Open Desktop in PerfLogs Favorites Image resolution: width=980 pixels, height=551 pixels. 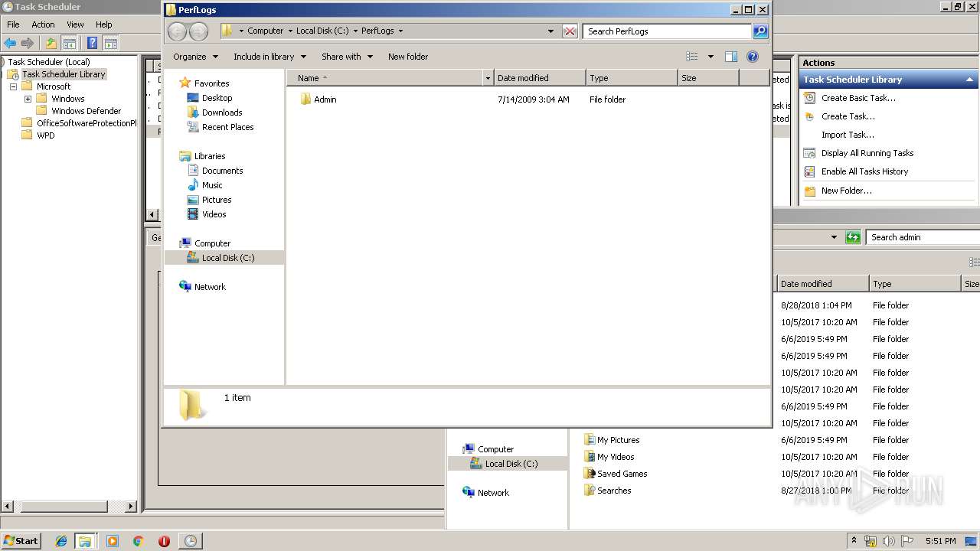click(217, 98)
